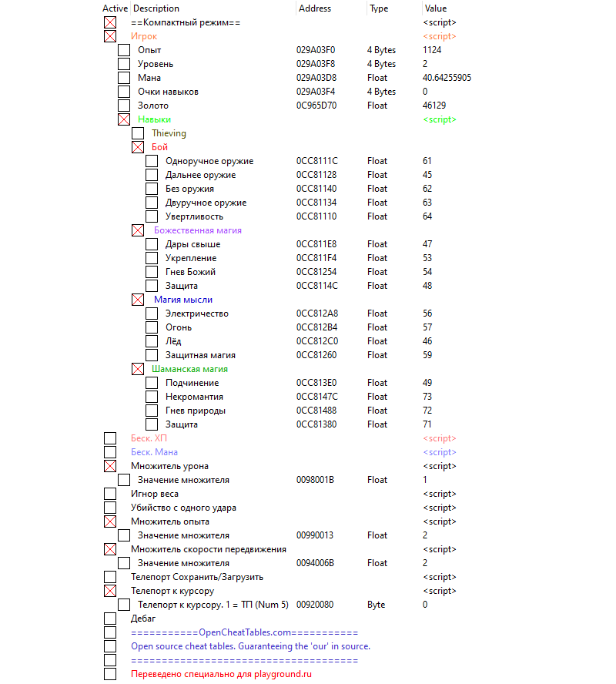
Task: Click Золото value 46129
Action: click(x=434, y=106)
